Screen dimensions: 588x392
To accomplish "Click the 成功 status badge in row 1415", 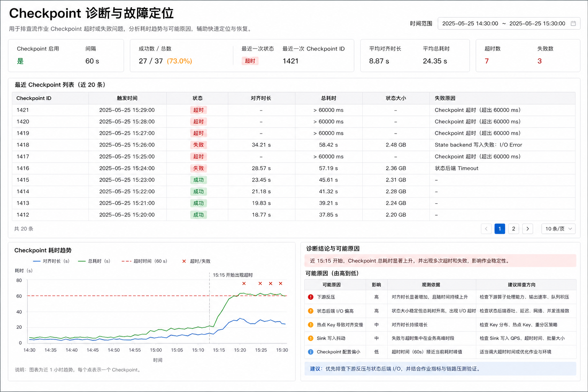I will [198, 180].
